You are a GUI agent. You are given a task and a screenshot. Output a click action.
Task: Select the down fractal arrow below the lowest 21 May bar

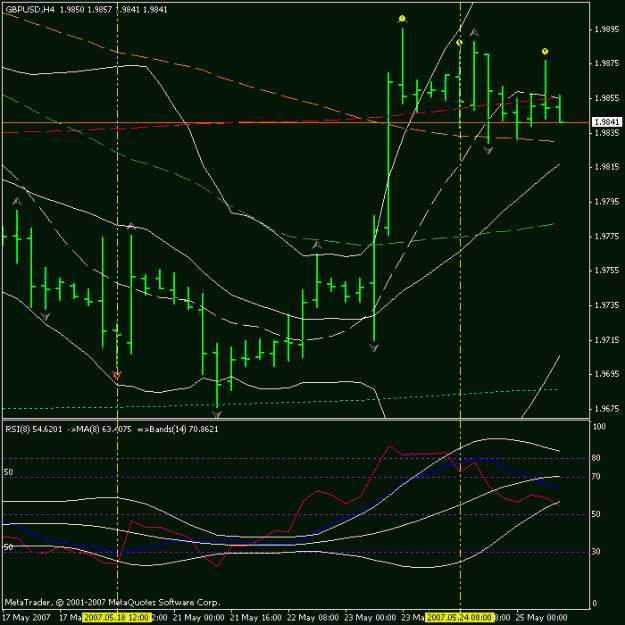click(216, 415)
